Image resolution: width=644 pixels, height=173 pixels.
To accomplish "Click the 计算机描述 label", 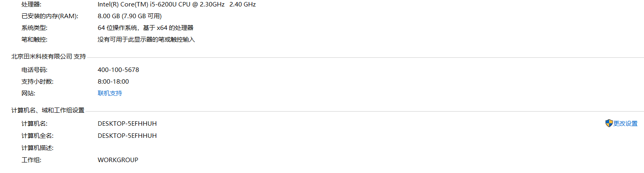I will click(37, 148).
